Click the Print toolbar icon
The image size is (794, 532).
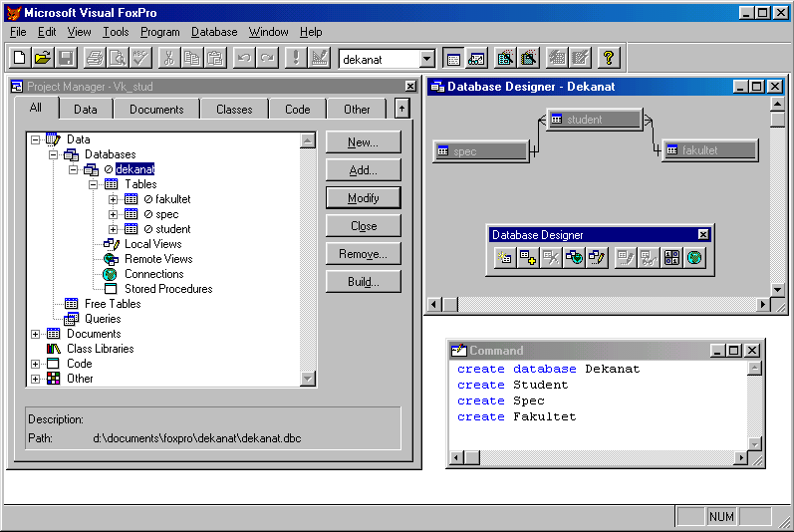95,58
